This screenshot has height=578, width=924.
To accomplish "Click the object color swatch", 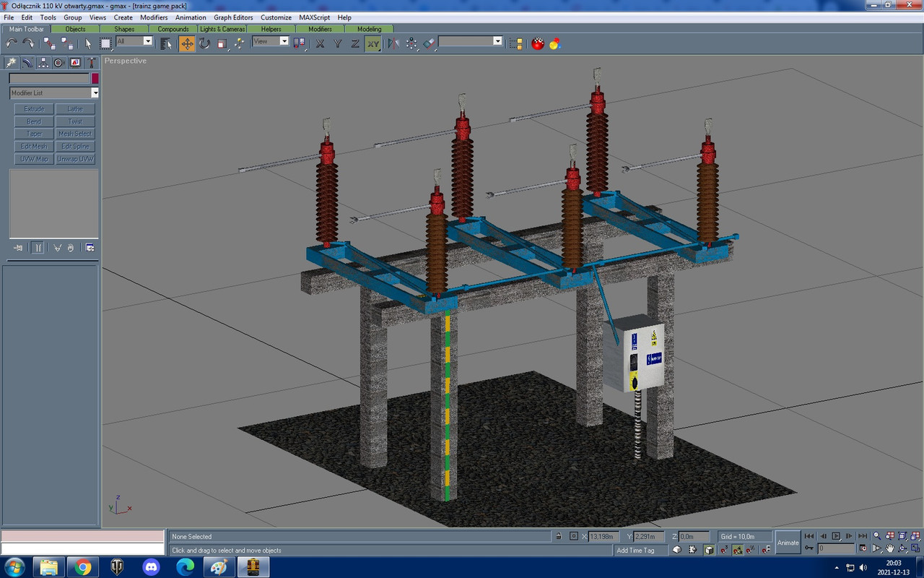I will point(95,78).
